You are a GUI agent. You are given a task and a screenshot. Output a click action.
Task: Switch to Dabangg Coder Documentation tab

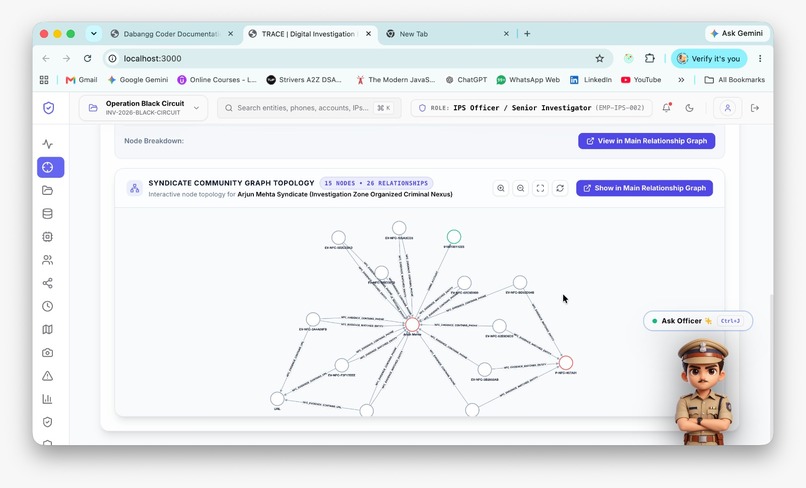point(171,34)
